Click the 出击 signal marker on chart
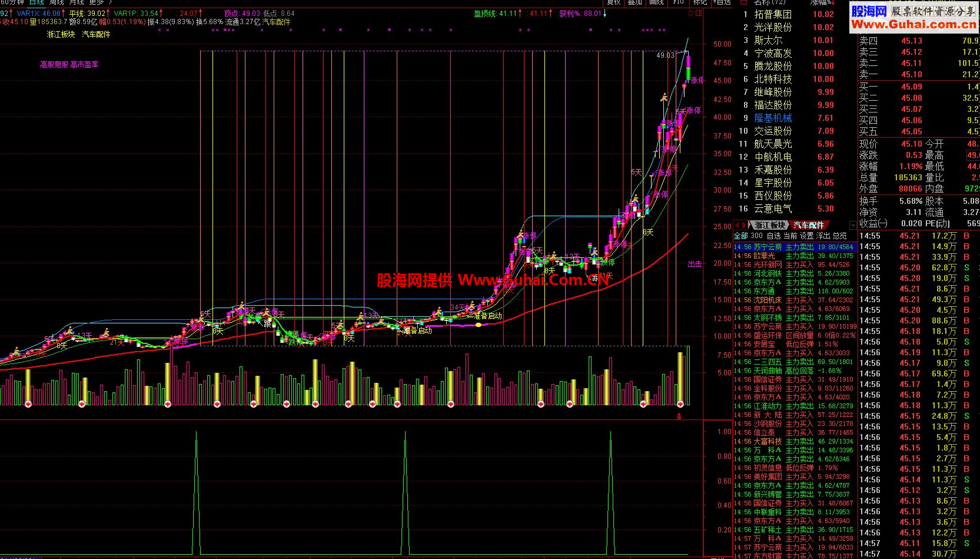 click(695, 264)
